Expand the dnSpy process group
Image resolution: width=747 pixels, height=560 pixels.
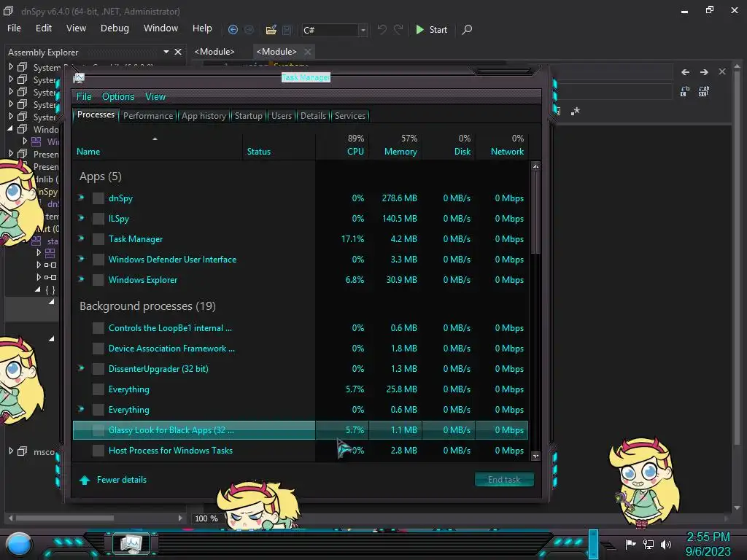pos(81,198)
